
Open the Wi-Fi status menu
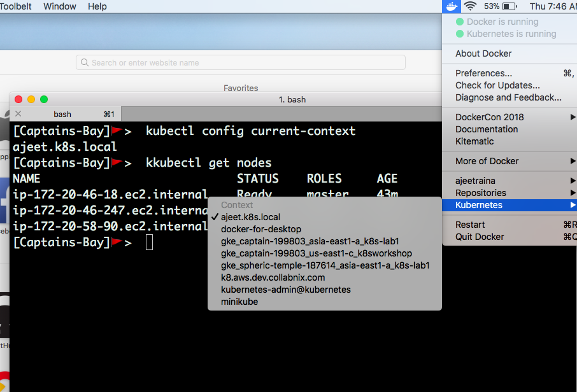coord(470,6)
